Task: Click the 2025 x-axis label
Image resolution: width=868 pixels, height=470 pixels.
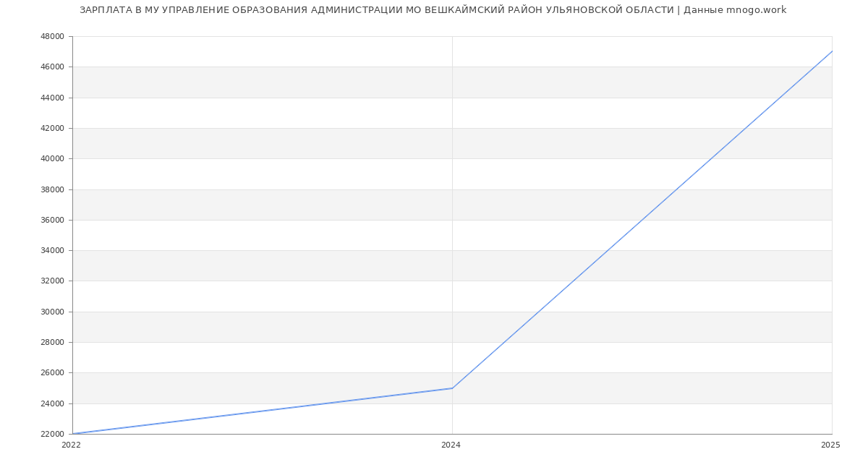Action: click(830, 445)
